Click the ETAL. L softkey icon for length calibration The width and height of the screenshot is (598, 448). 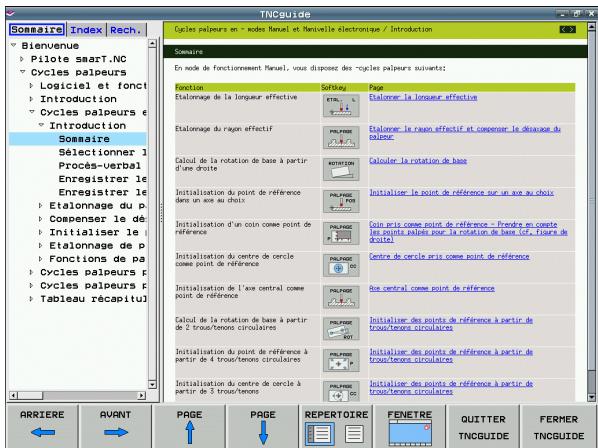point(341,106)
